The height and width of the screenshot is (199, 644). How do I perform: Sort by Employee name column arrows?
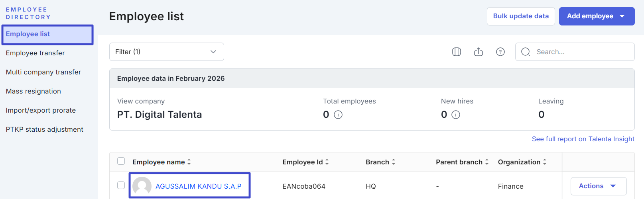189,162
